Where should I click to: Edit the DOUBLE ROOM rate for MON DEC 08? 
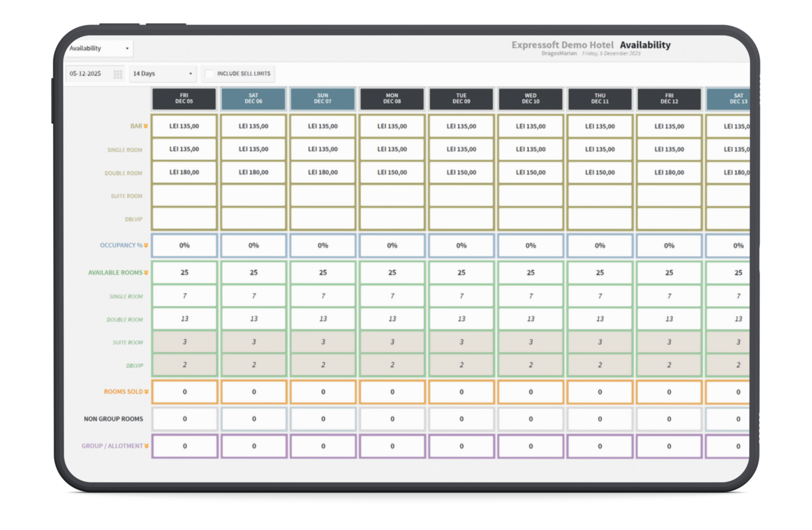click(392, 172)
